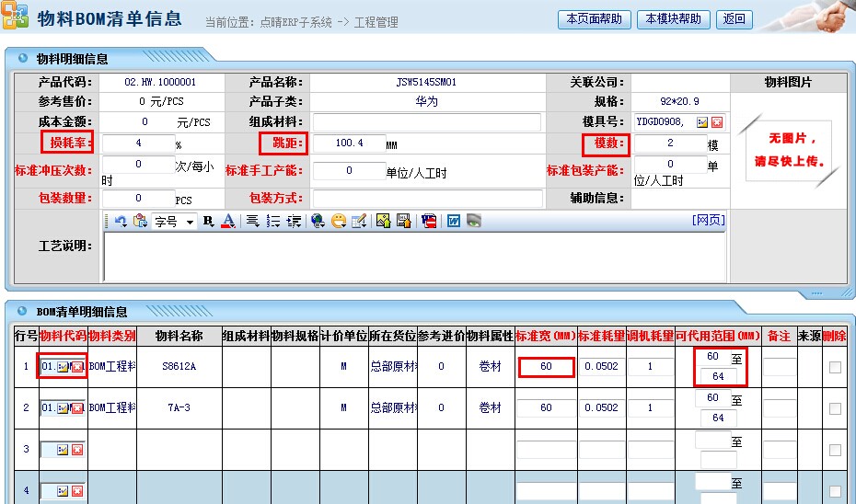Open material picker icon in row 3

[64, 450]
